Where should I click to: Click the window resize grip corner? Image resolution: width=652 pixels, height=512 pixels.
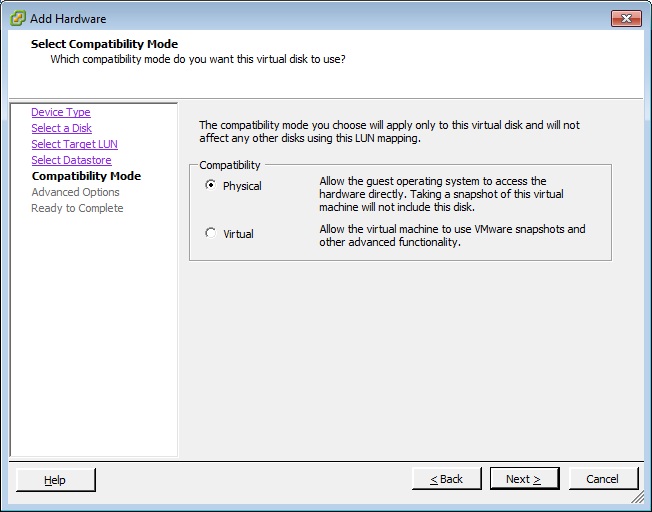point(637,497)
